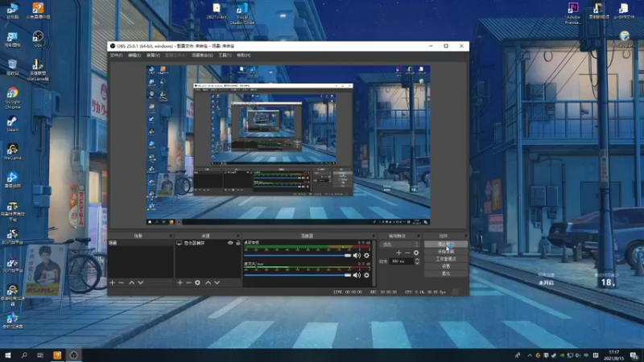Viewport: 644px width, 362px height.
Task: Add a source with Sources plus icon
Action: pos(180,283)
